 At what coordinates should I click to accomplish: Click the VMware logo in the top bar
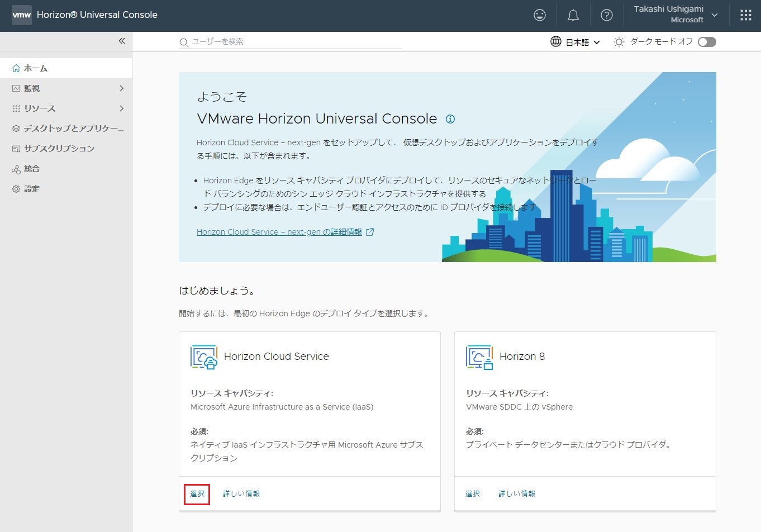21,15
